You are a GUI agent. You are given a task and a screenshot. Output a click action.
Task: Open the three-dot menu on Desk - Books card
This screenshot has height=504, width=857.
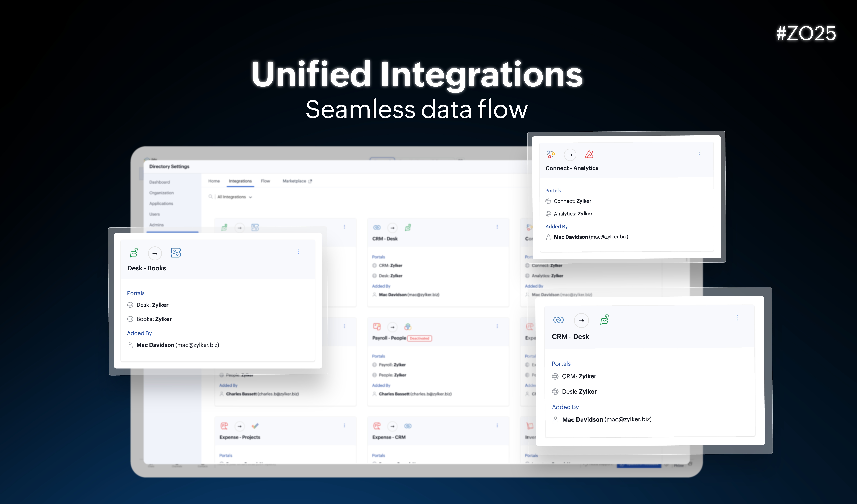tap(299, 252)
